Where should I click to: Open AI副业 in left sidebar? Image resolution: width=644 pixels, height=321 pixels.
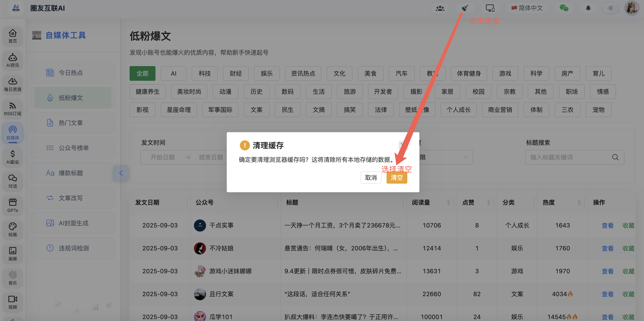click(13, 157)
